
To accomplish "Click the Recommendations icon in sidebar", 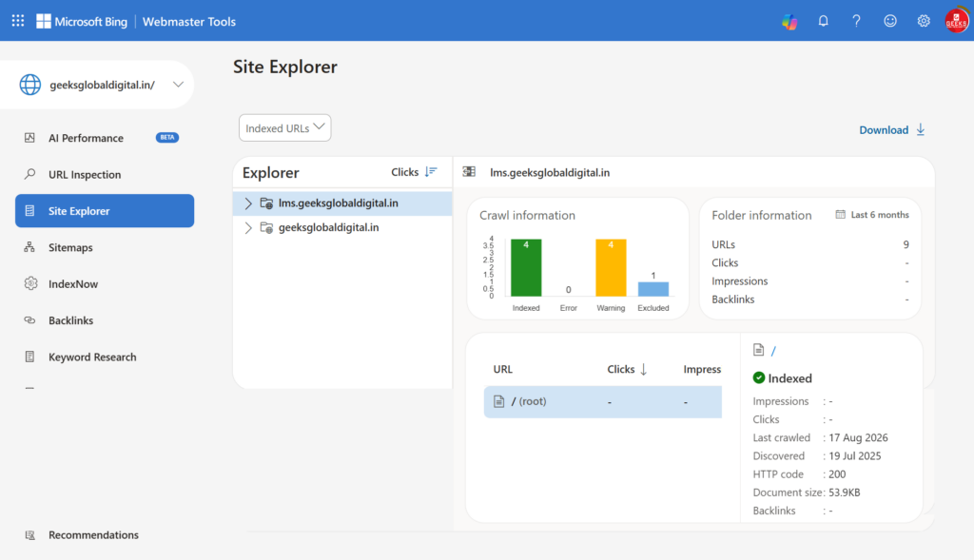I will tap(29, 535).
